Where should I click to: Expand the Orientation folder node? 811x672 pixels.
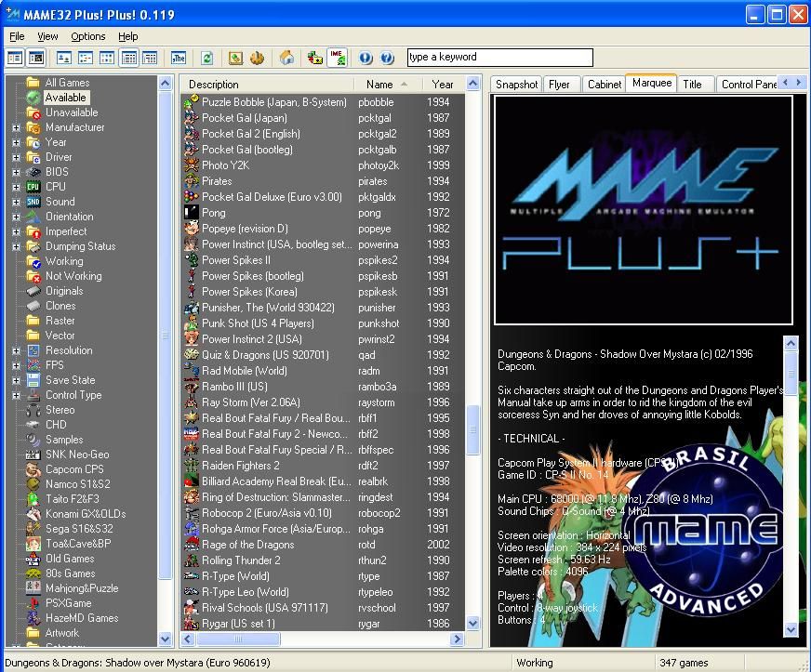[x=16, y=217]
